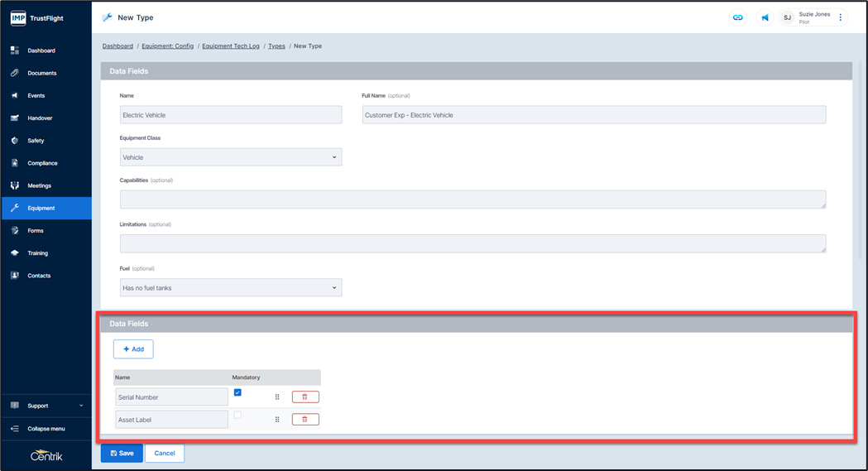Follow the Dashboard breadcrumb link

(117, 46)
